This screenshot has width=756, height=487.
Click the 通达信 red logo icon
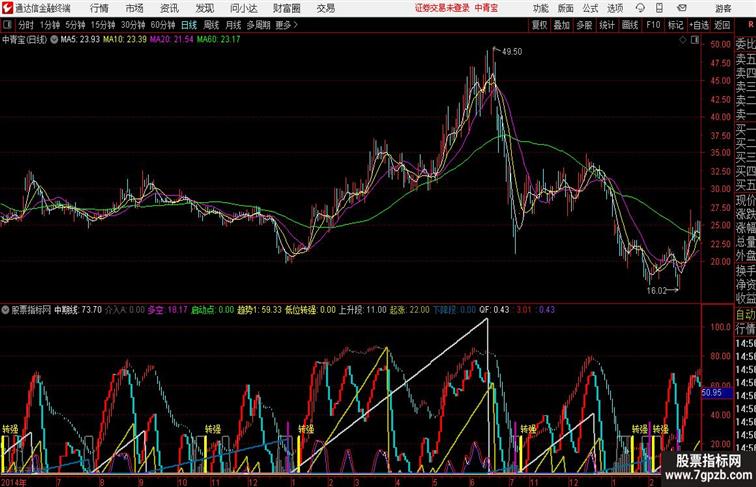tap(8, 8)
